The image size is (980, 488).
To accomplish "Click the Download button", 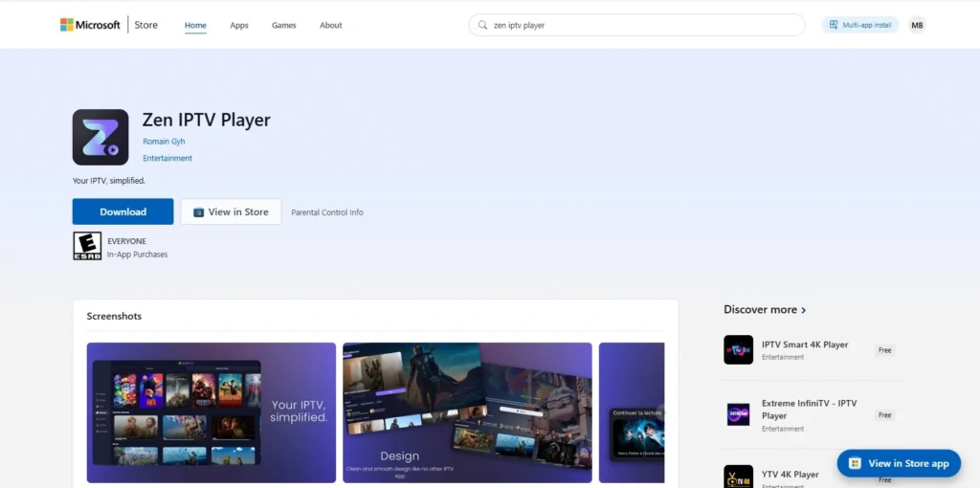I will pos(123,211).
